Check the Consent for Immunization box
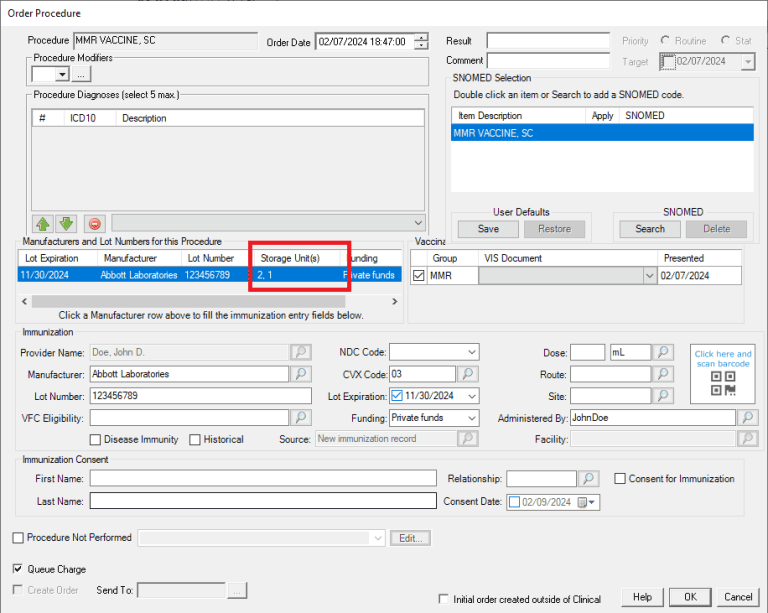The image size is (768, 613). tap(620, 479)
